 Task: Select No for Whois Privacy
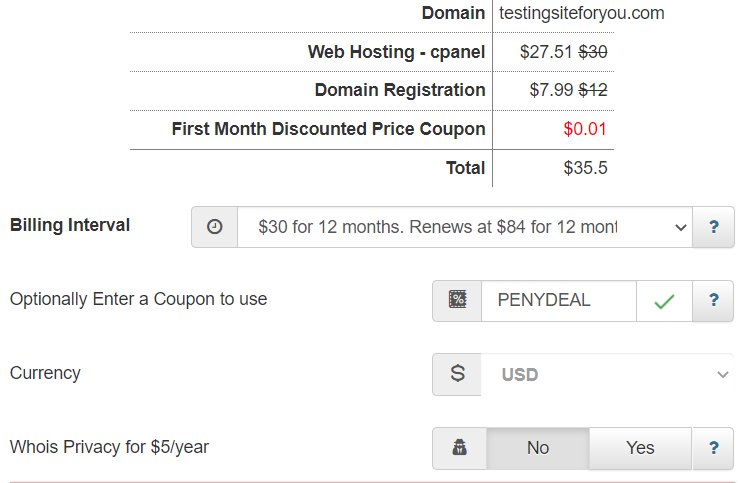coord(538,448)
